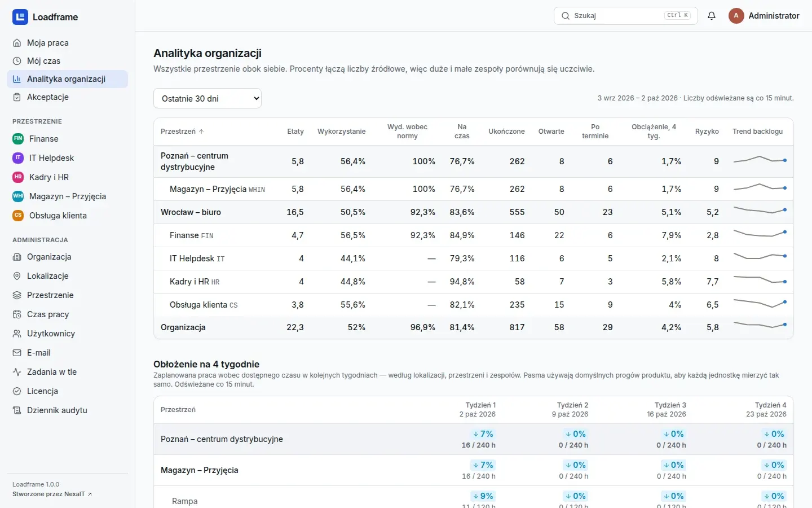The image size is (812, 508).
Task: Open Dziennik audytu icon
Action: coord(17,410)
